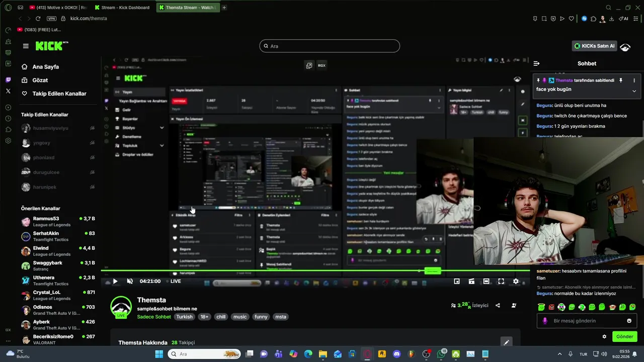Open the Shazam extension icon
644x362 pixels.
coord(584,19)
